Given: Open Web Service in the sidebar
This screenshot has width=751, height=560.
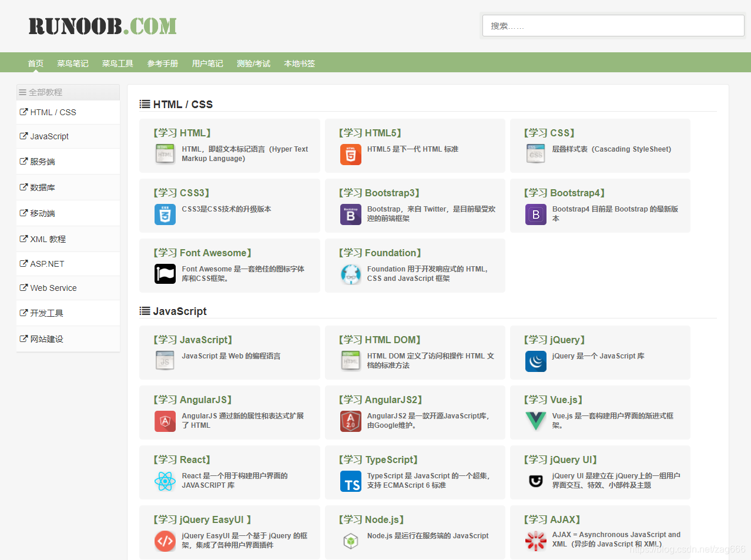Looking at the screenshot, I should point(68,288).
